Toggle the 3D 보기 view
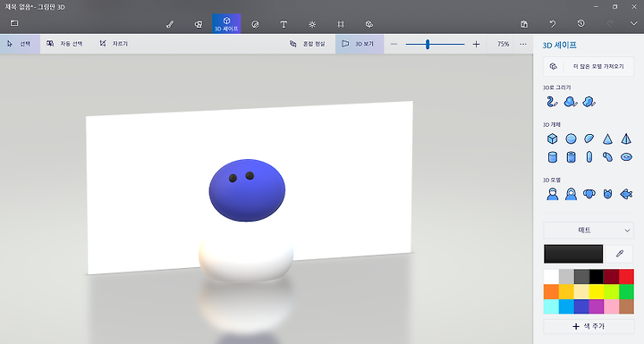644x344 pixels. click(360, 44)
